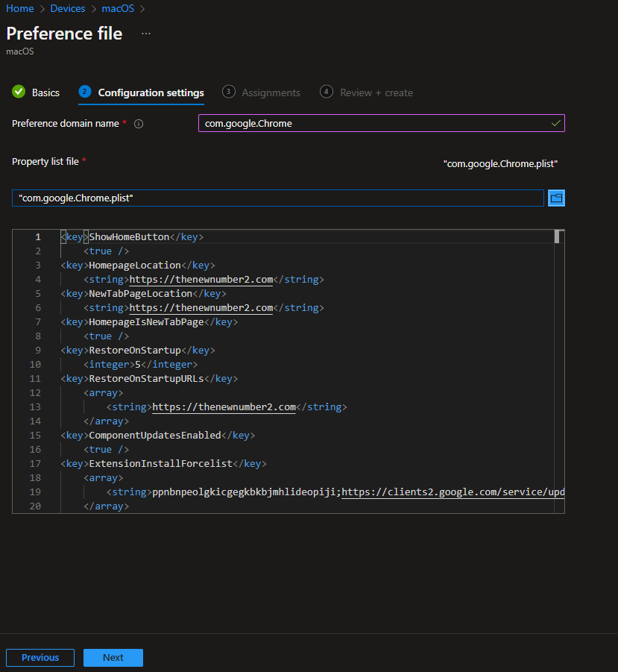
Task: Click the step 4 circle icon
Action: click(x=327, y=92)
